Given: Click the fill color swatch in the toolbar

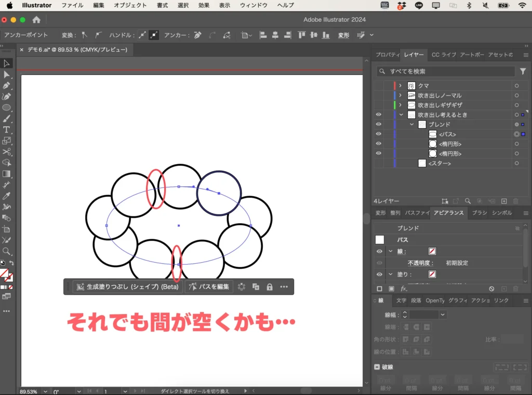Looking at the screenshot, I should [5, 273].
